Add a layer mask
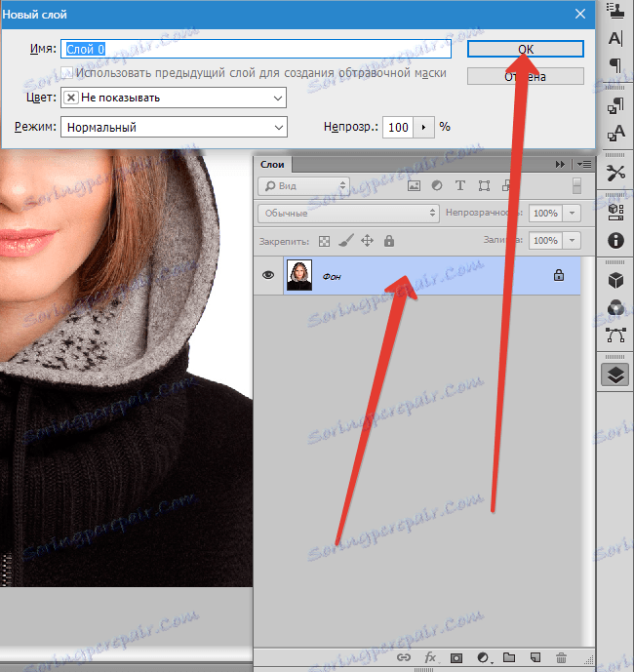Viewport: 634px width, 672px height. pyautogui.click(x=456, y=657)
